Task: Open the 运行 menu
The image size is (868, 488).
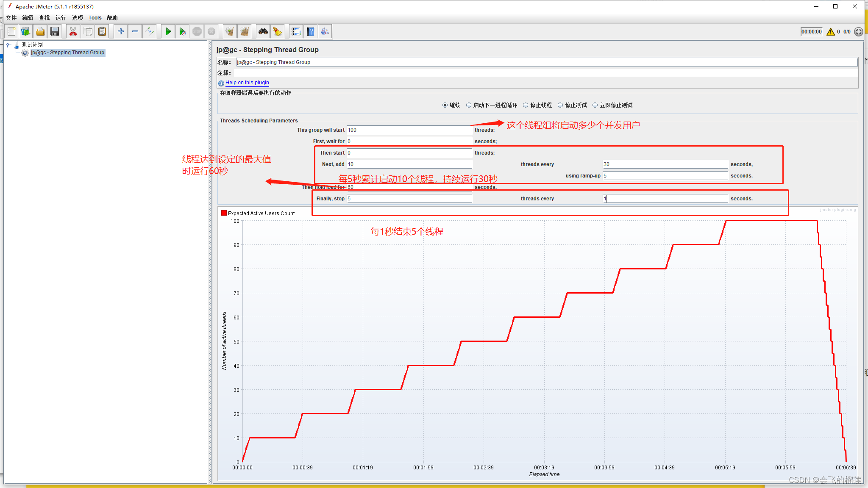Action: pyautogui.click(x=61, y=18)
